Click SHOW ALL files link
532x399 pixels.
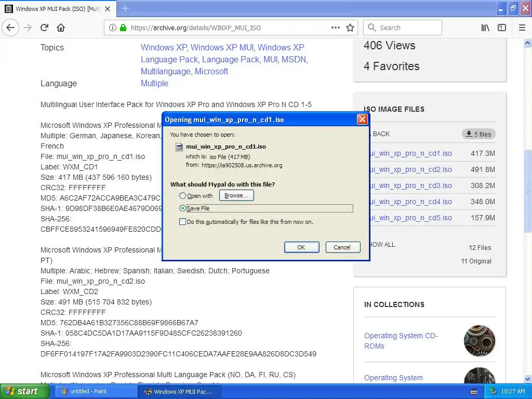pos(382,245)
